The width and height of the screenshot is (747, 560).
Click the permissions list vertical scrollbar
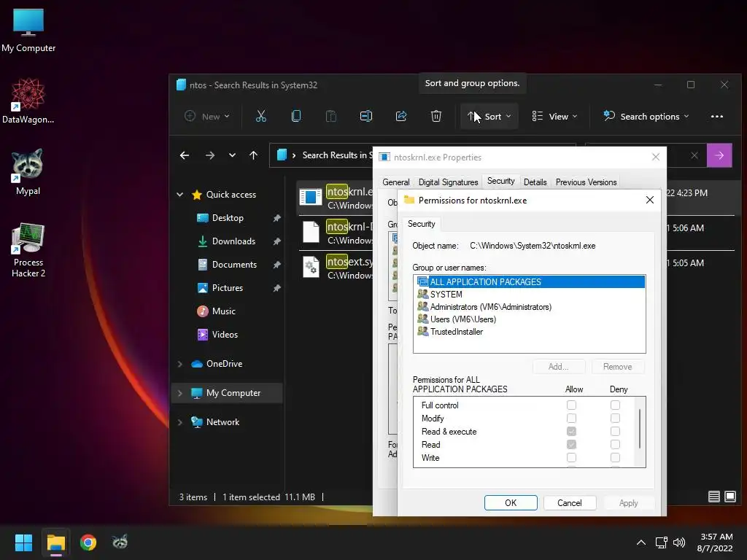click(x=640, y=429)
